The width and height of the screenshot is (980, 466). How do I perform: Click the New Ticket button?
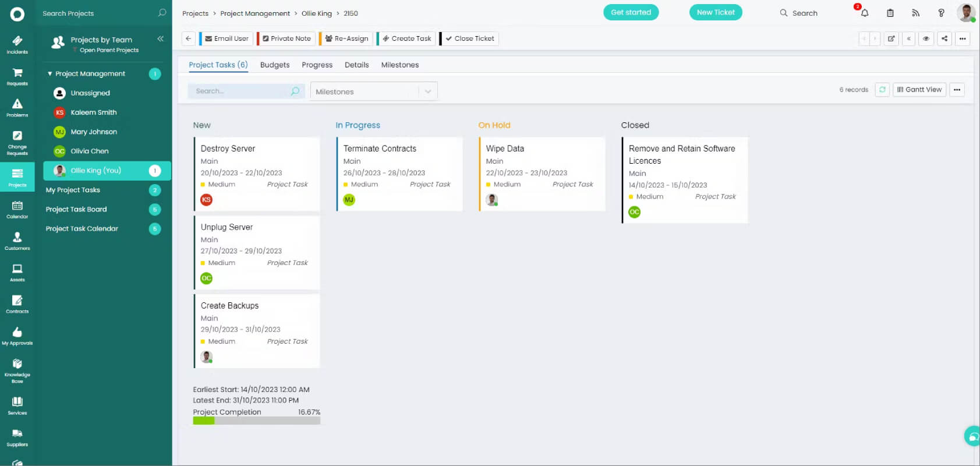(x=716, y=12)
